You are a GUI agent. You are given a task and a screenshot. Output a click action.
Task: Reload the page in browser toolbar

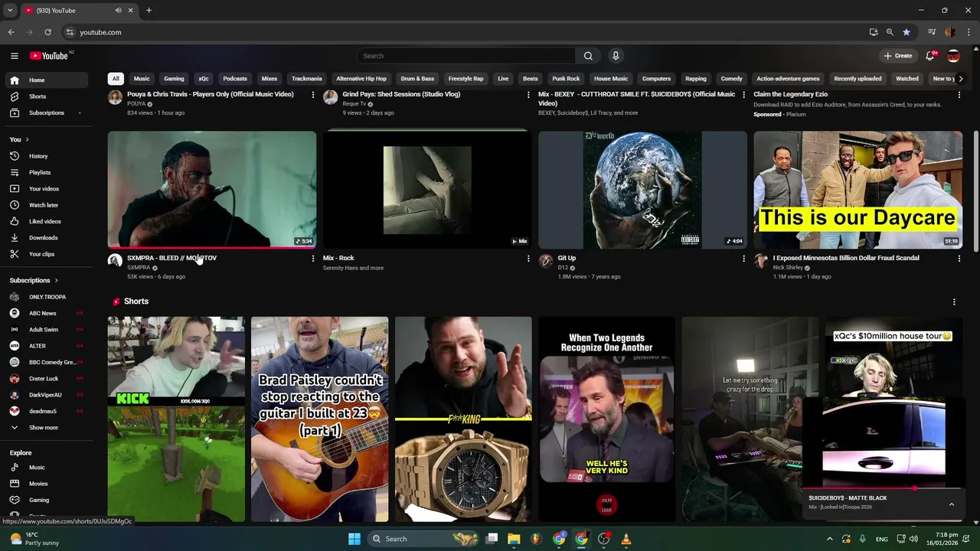(x=47, y=32)
